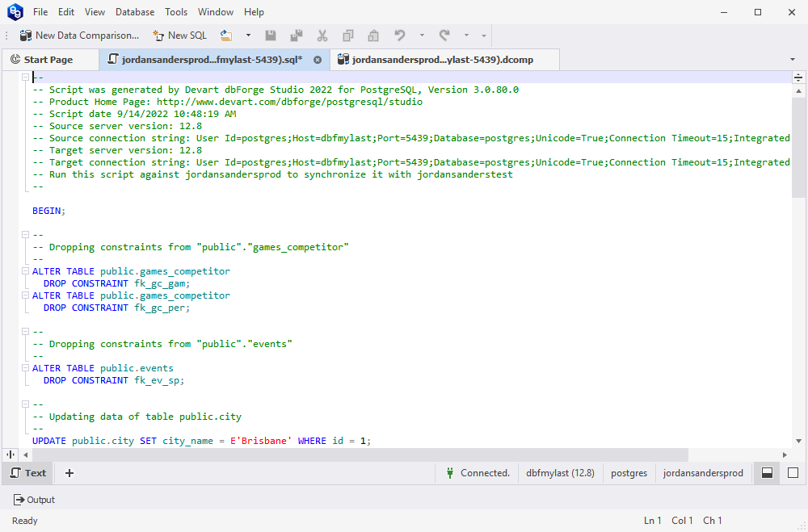The width and height of the screenshot is (808, 532).
Task: Toggle the split-pane layout button
Action: (768, 473)
